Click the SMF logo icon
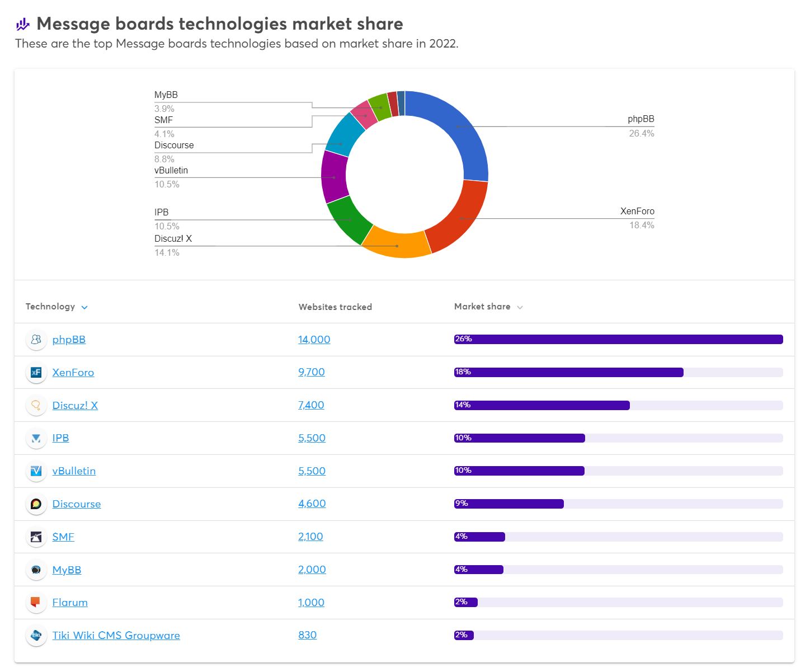The image size is (810, 672). tap(36, 537)
